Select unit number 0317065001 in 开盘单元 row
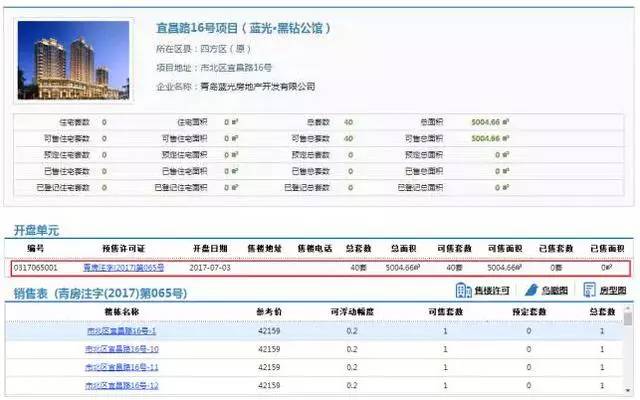This screenshot has width=640, height=400. pos(36,268)
